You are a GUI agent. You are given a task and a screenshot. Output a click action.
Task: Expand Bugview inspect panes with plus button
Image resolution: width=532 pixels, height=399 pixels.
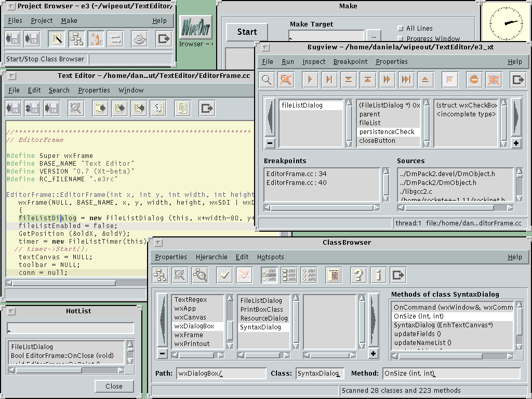[x=516, y=143]
